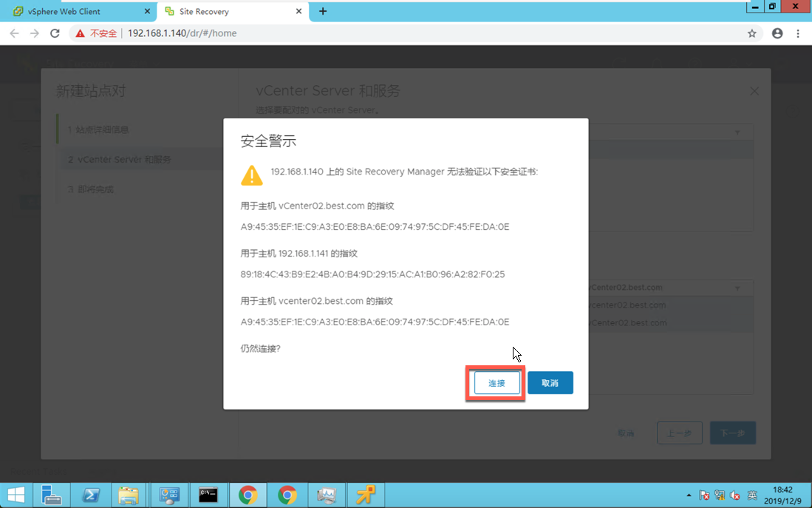Click the '仍然连接?' prompt text

click(261, 348)
